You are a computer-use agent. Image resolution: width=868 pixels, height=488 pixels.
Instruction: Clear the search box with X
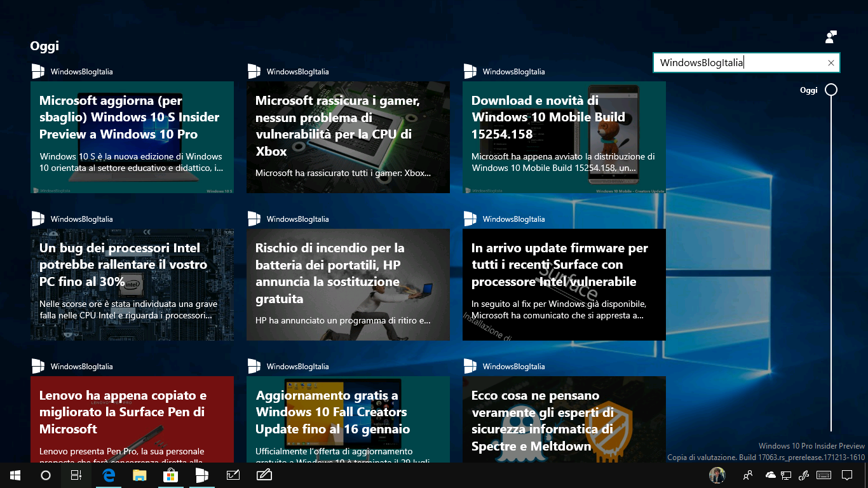point(831,63)
